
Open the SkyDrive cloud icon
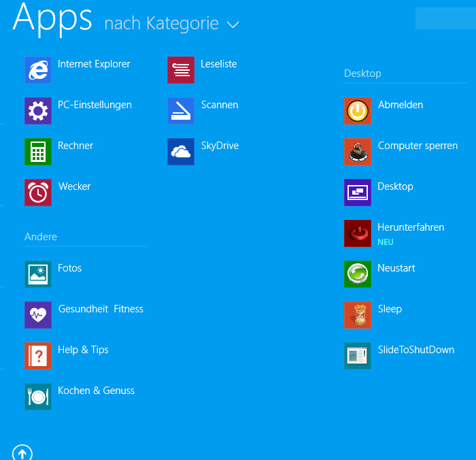(181, 152)
